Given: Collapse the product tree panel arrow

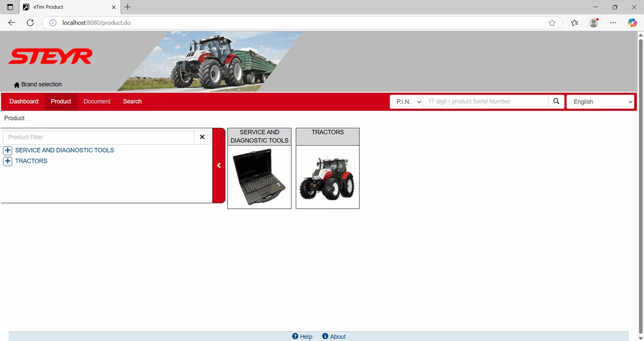Looking at the screenshot, I should click(218, 165).
